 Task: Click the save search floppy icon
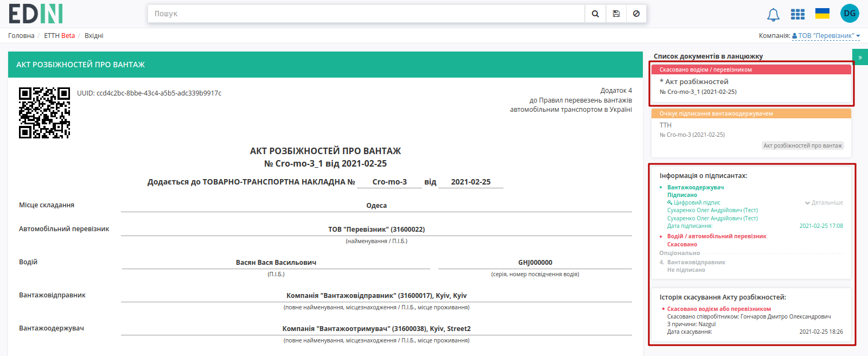(616, 14)
